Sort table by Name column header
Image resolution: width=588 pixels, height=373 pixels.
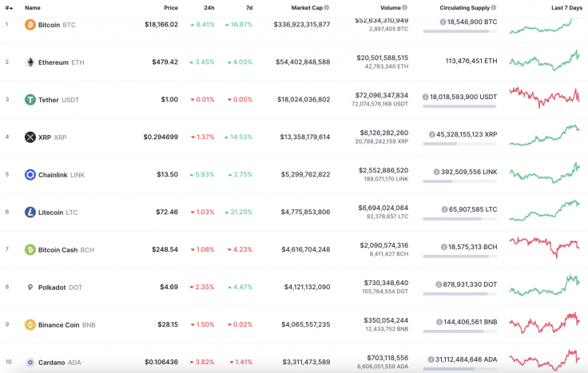[x=33, y=7]
